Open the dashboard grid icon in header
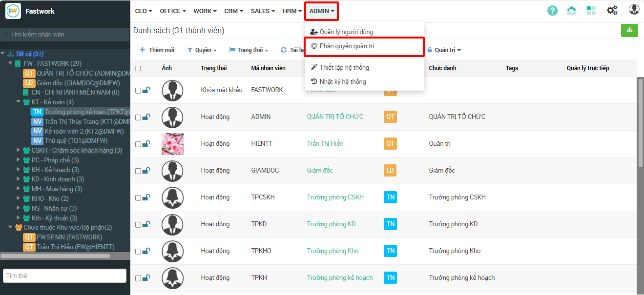 pyautogui.click(x=591, y=11)
